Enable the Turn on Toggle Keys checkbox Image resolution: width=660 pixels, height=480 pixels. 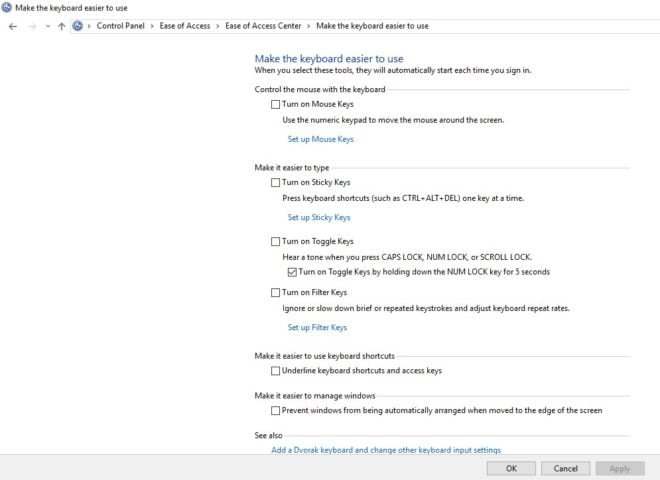click(x=276, y=241)
